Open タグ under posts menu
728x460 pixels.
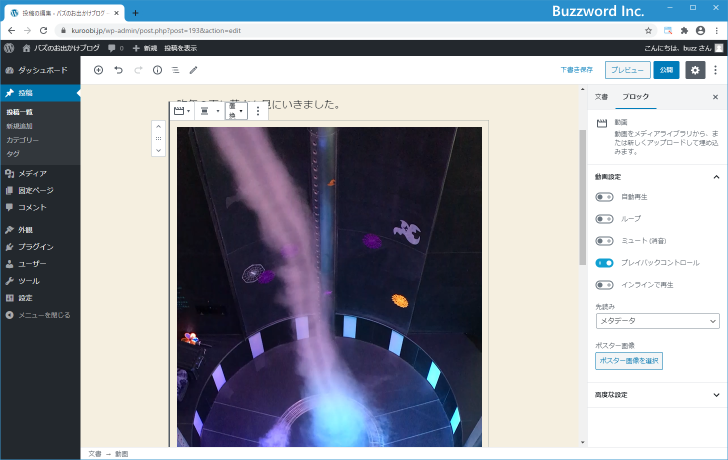point(13,154)
